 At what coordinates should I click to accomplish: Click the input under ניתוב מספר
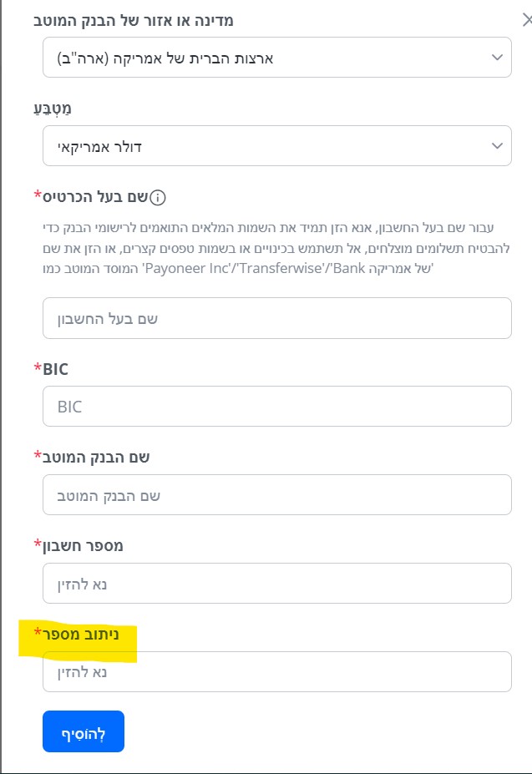276,672
